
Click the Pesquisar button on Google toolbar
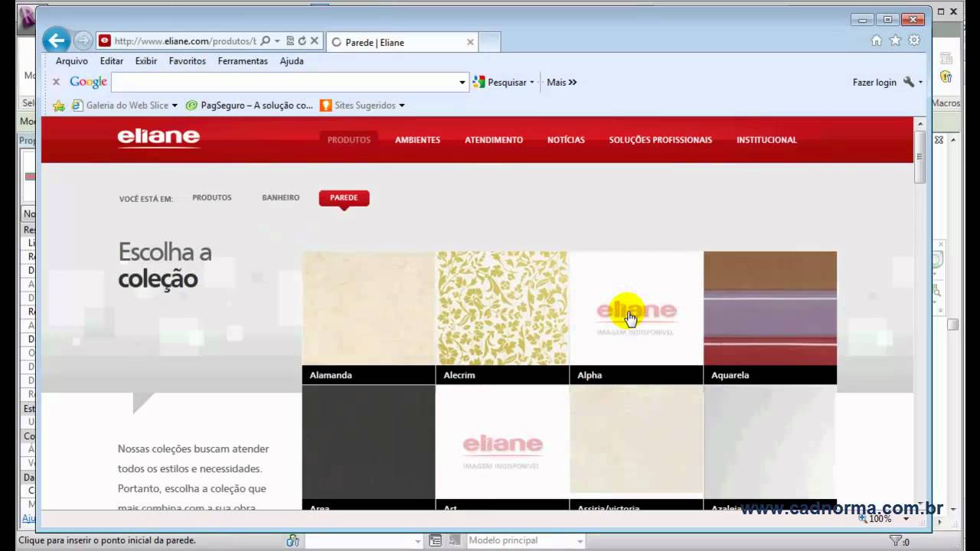coord(500,82)
